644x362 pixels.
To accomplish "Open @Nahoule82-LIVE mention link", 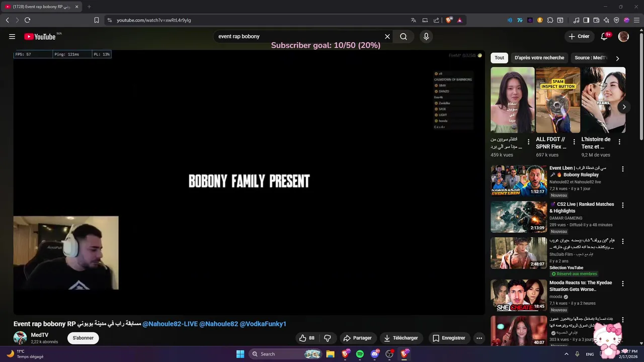I will pyautogui.click(x=170, y=324).
